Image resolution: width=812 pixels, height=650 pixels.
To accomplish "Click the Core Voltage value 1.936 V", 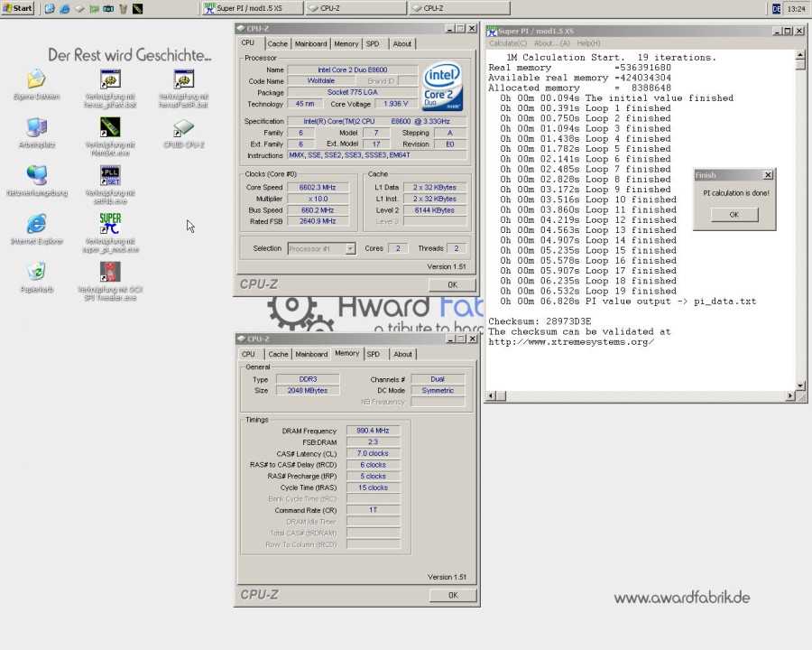I will tap(396, 104).
